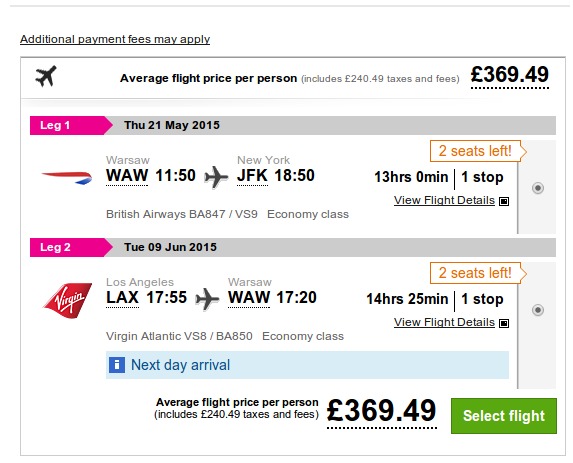The image size is (573, 463).
Task: Open View Flight Details for Warsaw to New York
Action: (444, 200)
